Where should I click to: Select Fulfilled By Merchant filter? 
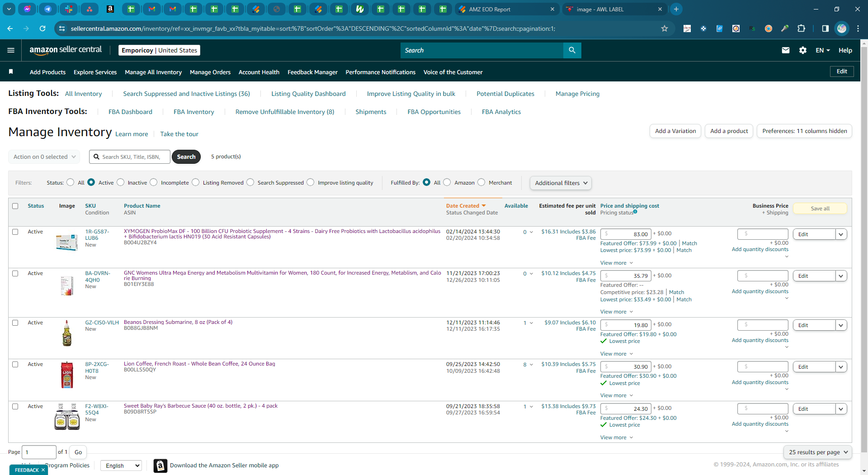click(481, 182)
